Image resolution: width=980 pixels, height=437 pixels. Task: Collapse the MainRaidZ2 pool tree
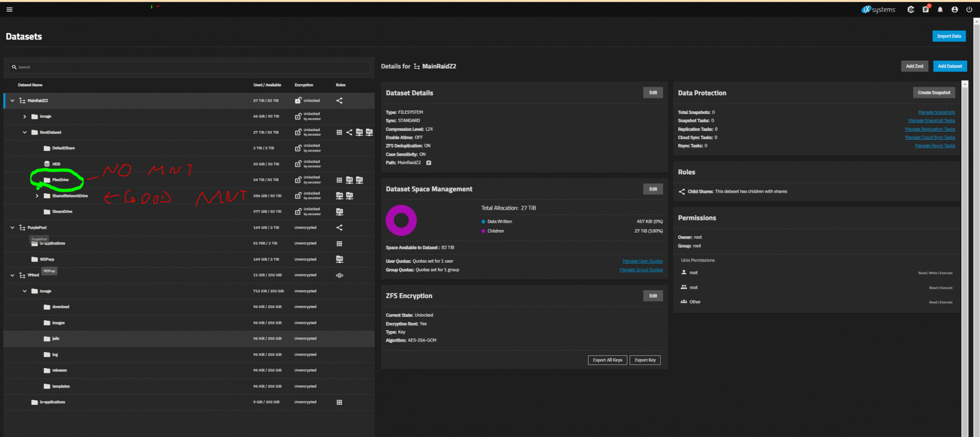click(x=12, y=100)
